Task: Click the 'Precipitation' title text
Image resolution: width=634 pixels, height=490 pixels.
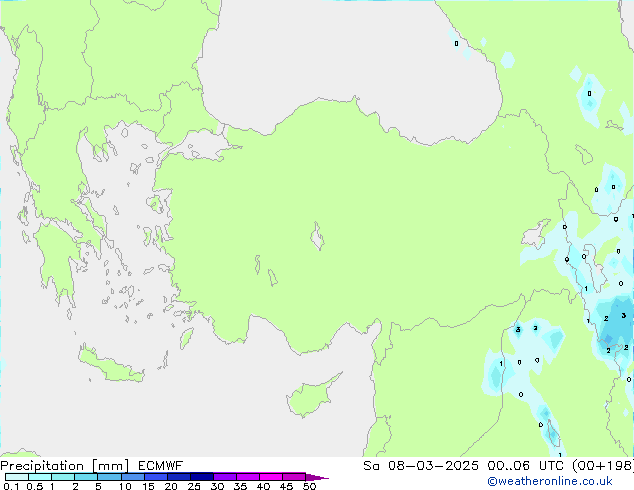Action: coord(42,466)
